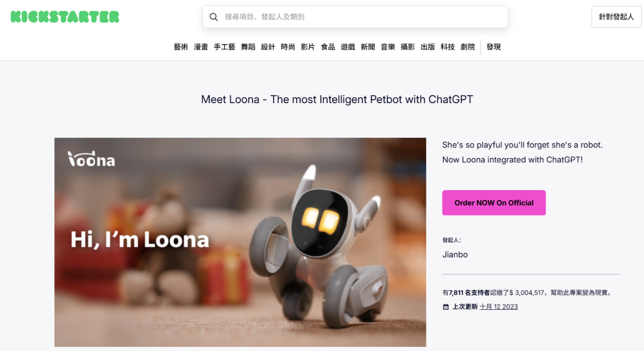Open the 藝術 category
The height and width of the screenshot is (351, 644).
click(x=181, y=47)
